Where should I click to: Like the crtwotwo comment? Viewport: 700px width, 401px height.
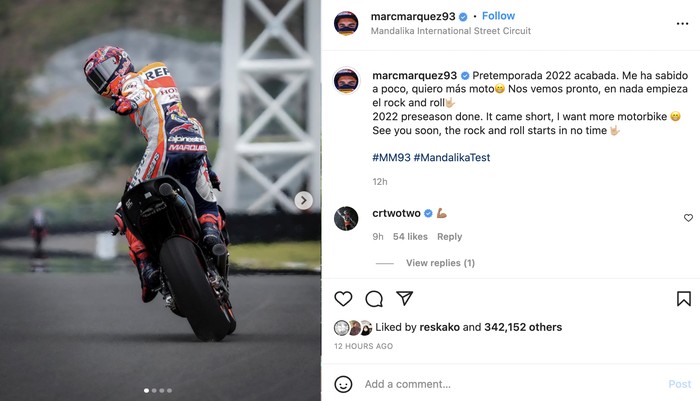688,218
